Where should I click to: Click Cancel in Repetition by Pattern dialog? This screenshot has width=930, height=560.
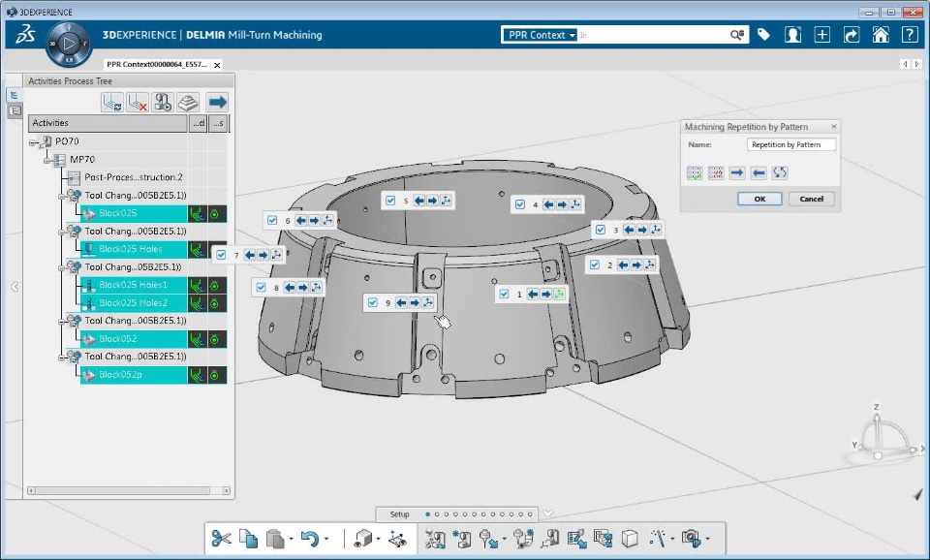(x=812, y=199)
